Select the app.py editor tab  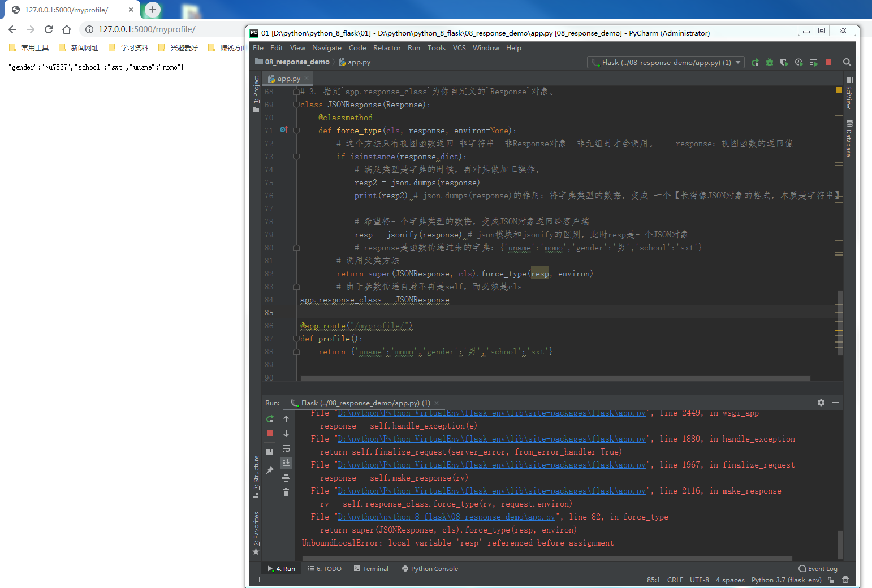point(288,79)
